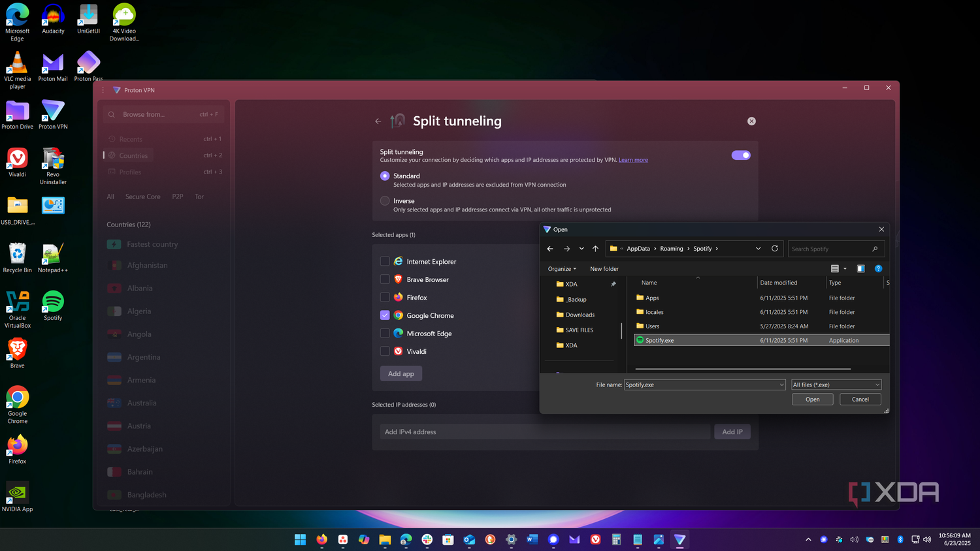Expand the view options arrow
The height and width of the screenshot is (551, 980).
845,269
